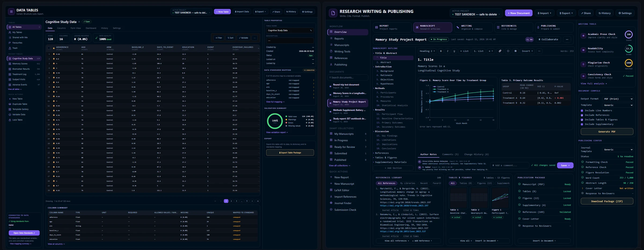
Task: Click the Italic formatting icon
Action: coord(448,51)
